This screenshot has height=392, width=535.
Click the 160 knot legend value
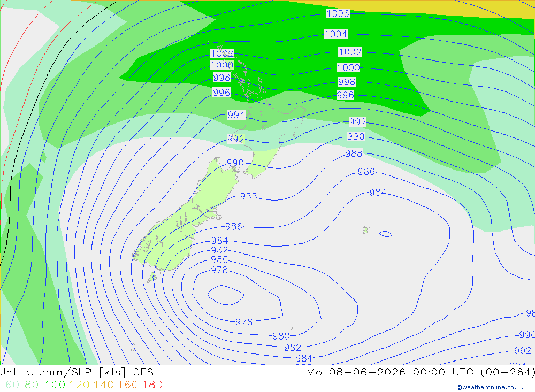128,385
